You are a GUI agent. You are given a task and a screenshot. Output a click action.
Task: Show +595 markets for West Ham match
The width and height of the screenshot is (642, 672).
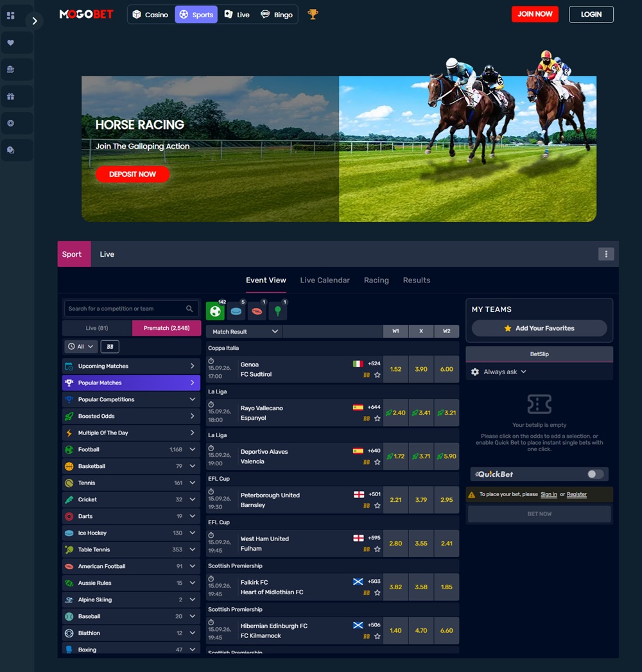(x=374, y=537)
